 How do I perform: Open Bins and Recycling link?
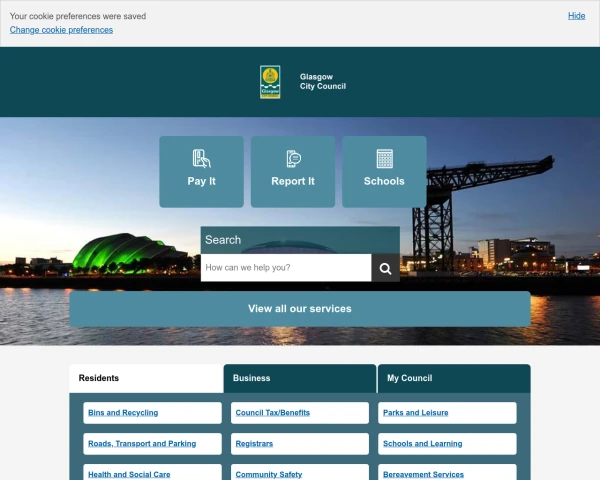tap(123, 413)
